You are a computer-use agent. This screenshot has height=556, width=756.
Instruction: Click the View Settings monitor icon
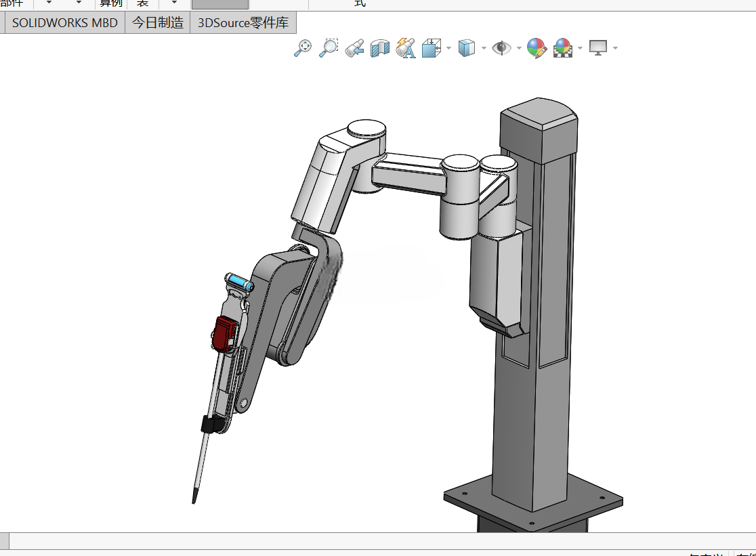[x=598, y=48]
